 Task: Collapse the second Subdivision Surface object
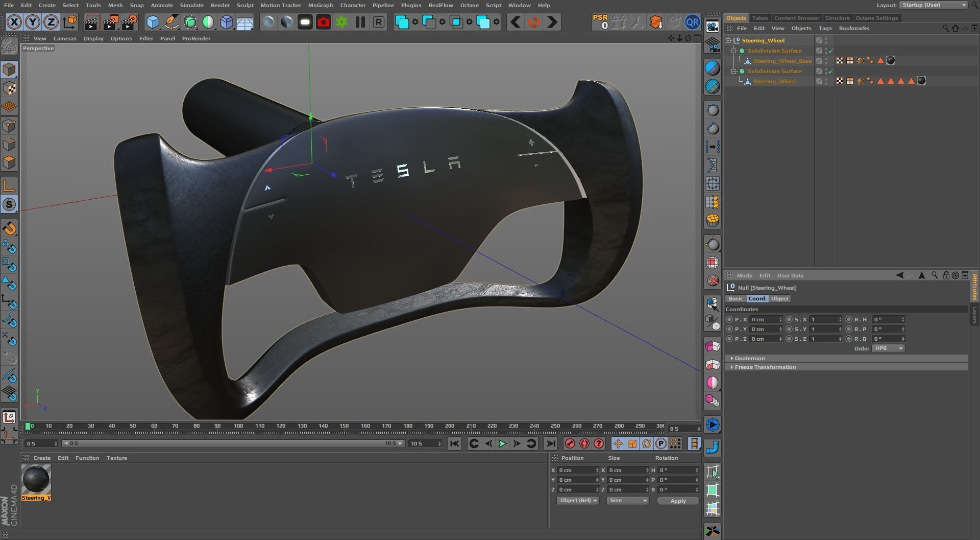click(734, 71)
